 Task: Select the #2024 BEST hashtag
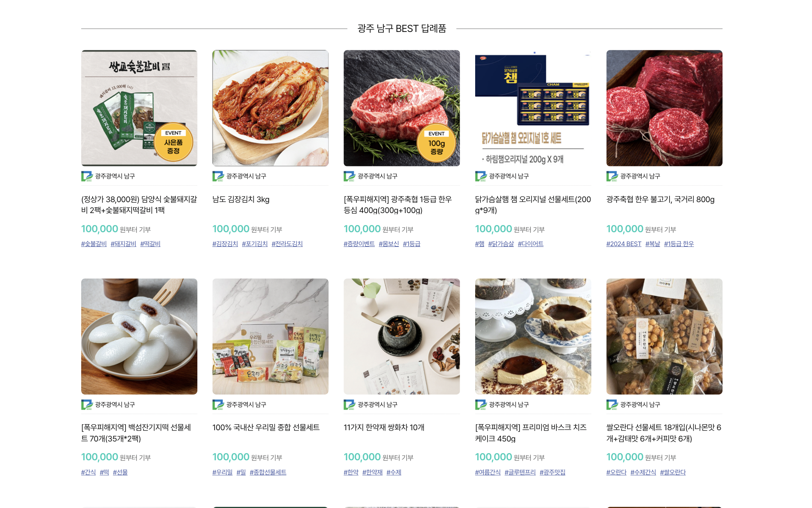[624, 244]
